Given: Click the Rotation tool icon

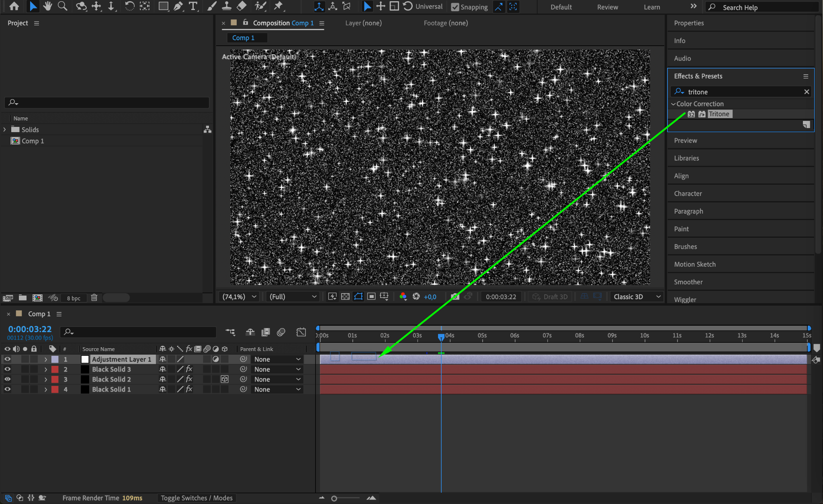Looking at the screenshot, I should (129, 6).
